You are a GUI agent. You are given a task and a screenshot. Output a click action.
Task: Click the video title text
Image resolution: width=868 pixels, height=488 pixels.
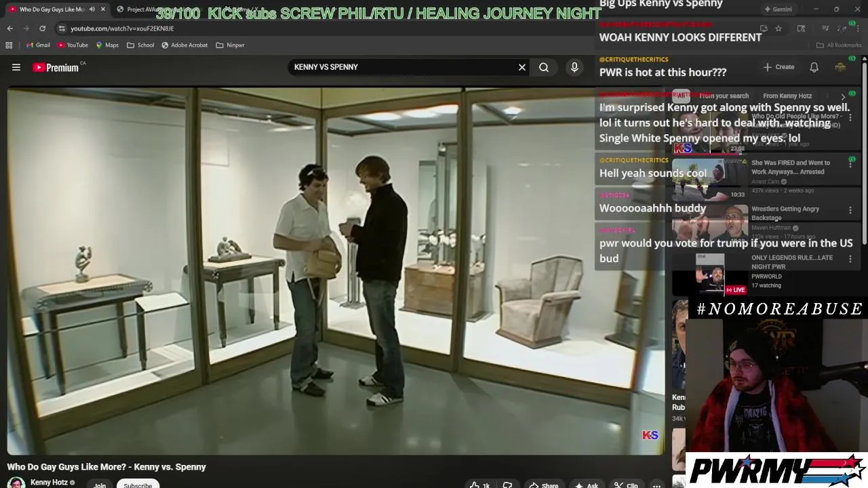coord(106,467)
